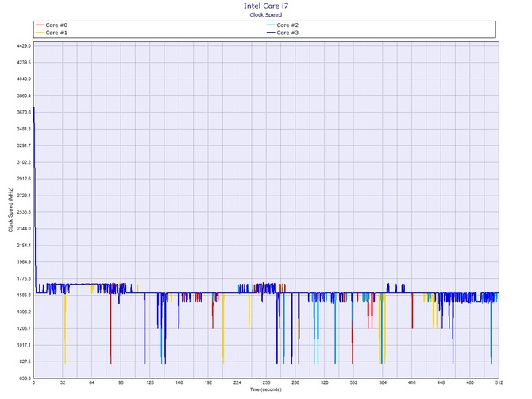532x399 pixels.
Task: Click the Time (seconds) axis label
Action: pyautogui.click(x=266, y=389)
